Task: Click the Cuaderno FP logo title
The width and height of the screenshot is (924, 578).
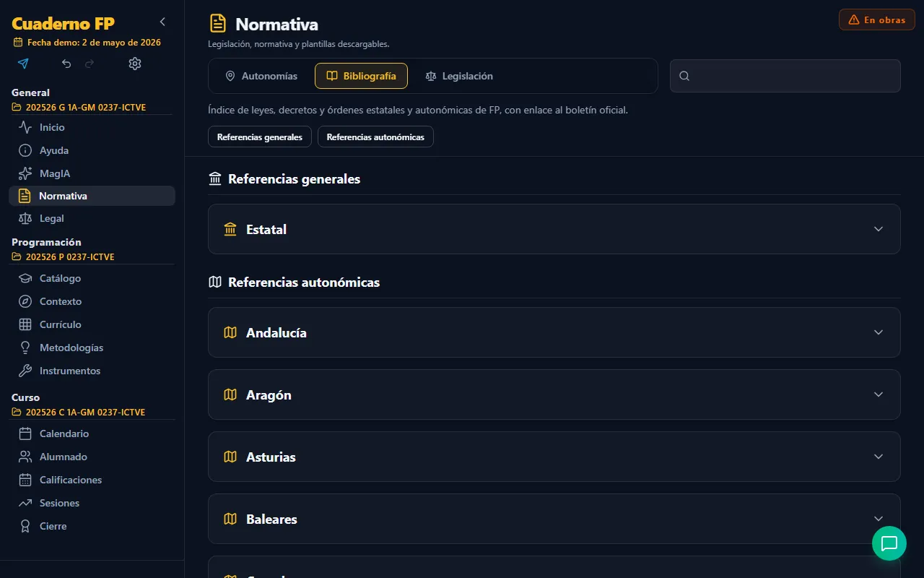Action: click(x=63, y=23)
